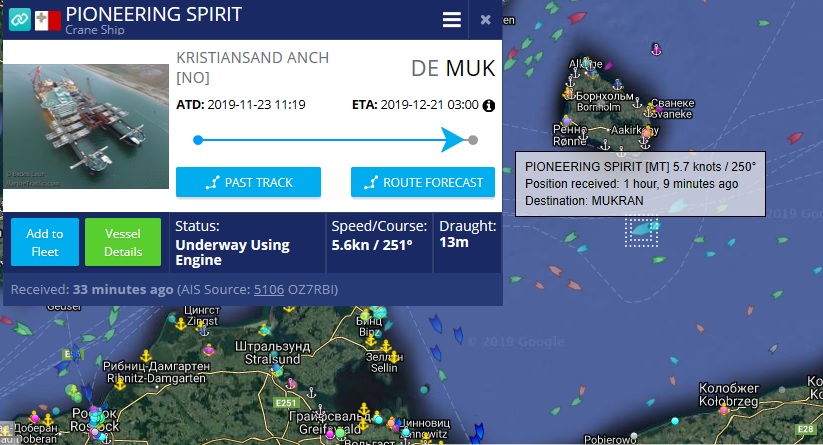This screenshot has height=445, width=823.
Task: Click the DE MUK destination port code
Action: [x=453, y=69]
